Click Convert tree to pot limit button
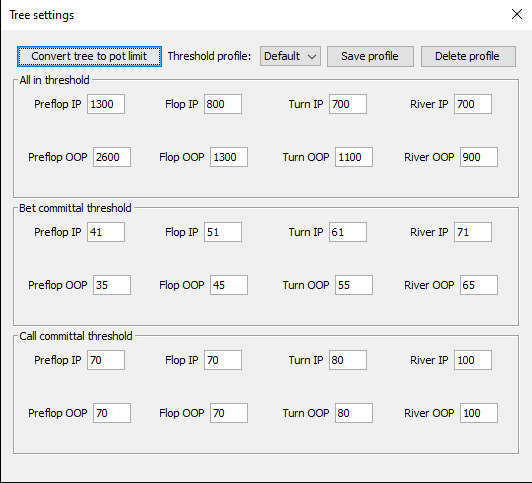This screenshot has width=532, height=483. point(89,56)
